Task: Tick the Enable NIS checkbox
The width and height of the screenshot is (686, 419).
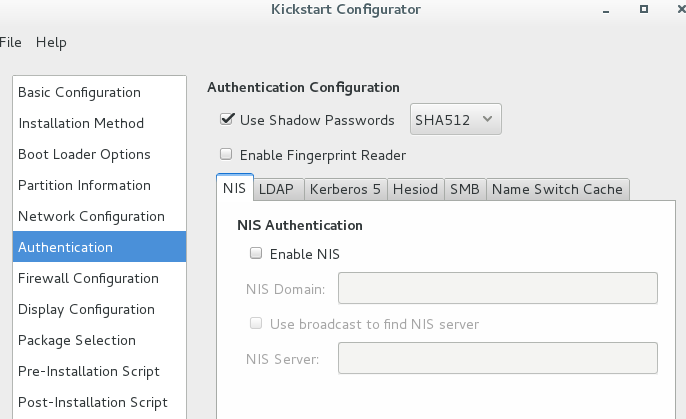Action: [256, 253]
